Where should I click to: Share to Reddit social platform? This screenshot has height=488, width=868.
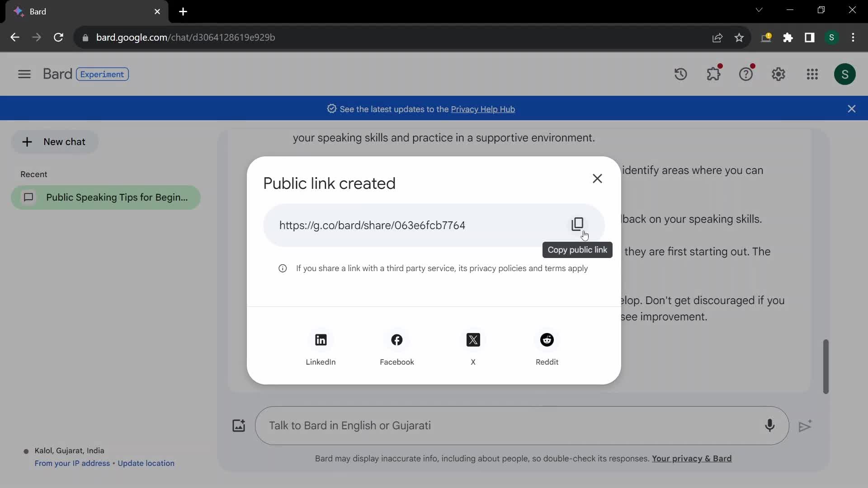(x=547, y=340)
